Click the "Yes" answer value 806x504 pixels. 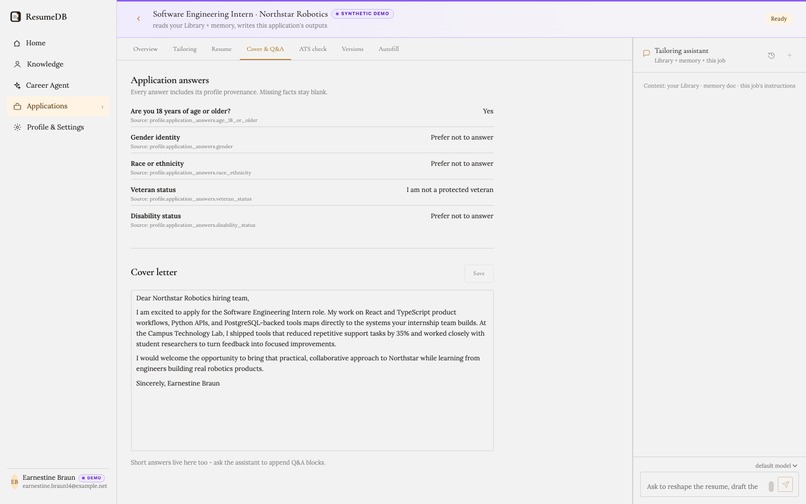point(488,111)
